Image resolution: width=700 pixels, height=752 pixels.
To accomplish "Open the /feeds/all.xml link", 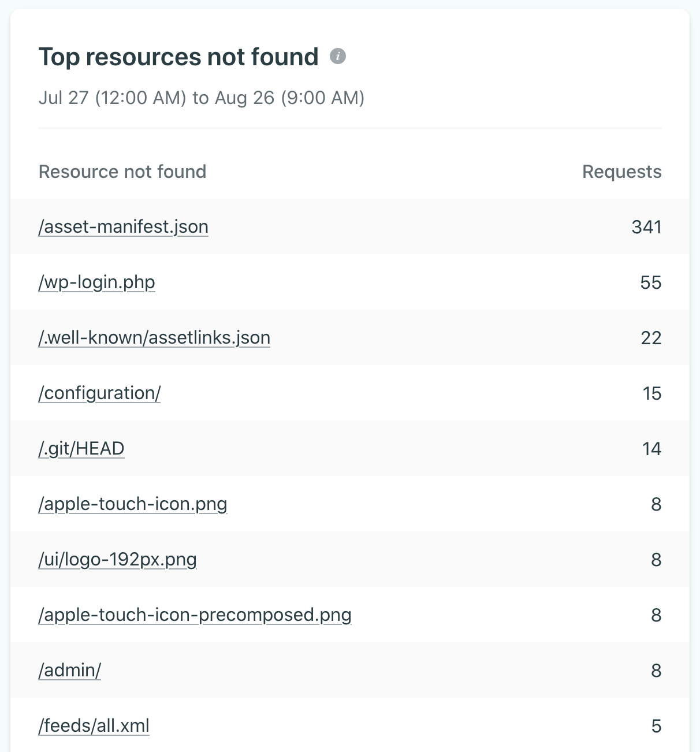I will point(94,726).
